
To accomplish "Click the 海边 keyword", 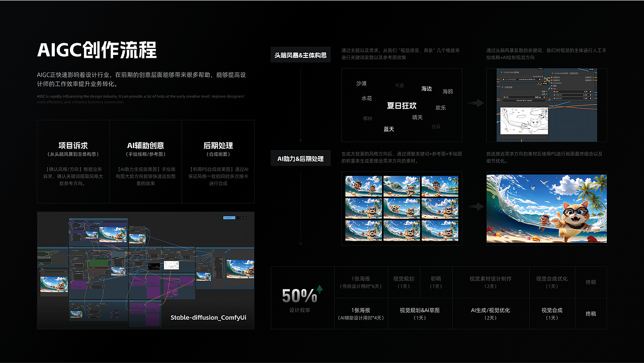I will [x=426, y=89].
